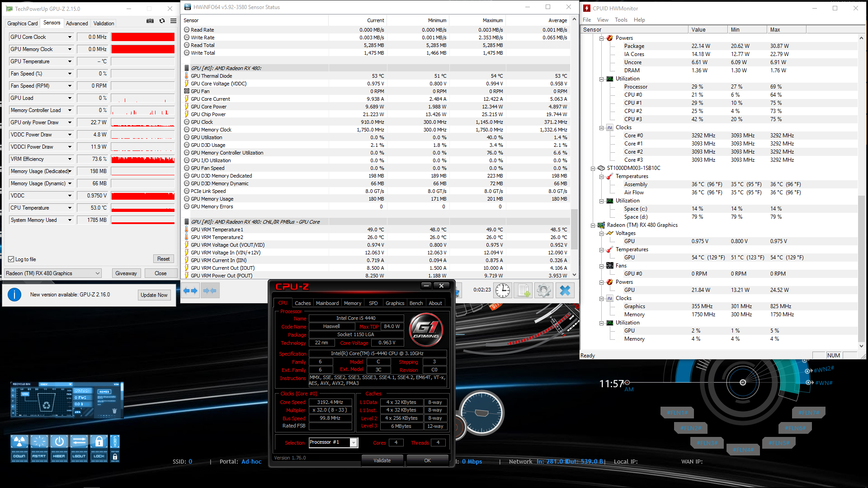Click the CPU-Z Core Speed value field
868x488 pixels.
(x=330, y=402)
